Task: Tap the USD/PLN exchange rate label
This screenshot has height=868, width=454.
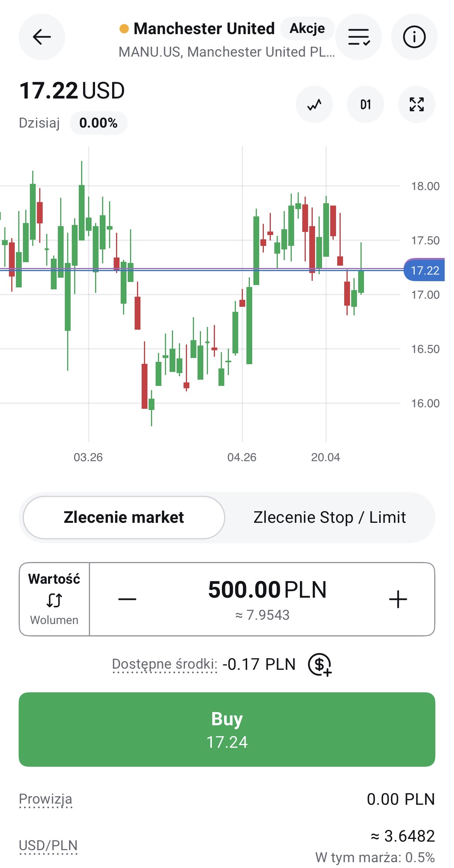Action: tap(49, 845)
